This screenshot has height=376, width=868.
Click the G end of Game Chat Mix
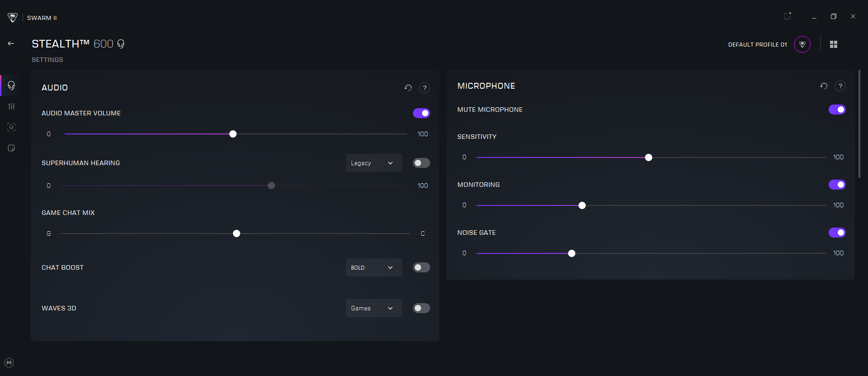pyautogui.click(x=49, y=233)
